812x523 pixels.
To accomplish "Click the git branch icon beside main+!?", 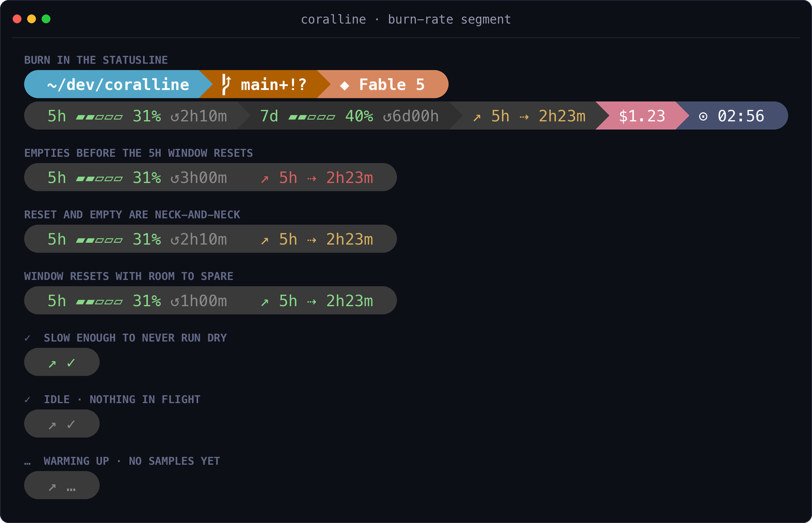I will 226,85.
